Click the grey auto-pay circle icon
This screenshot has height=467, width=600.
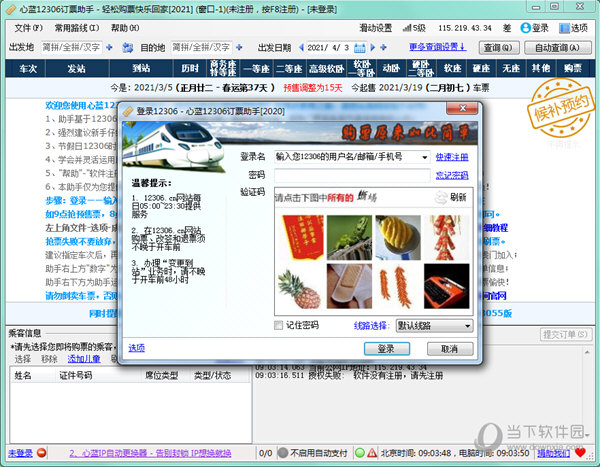(x=282, y=453)
